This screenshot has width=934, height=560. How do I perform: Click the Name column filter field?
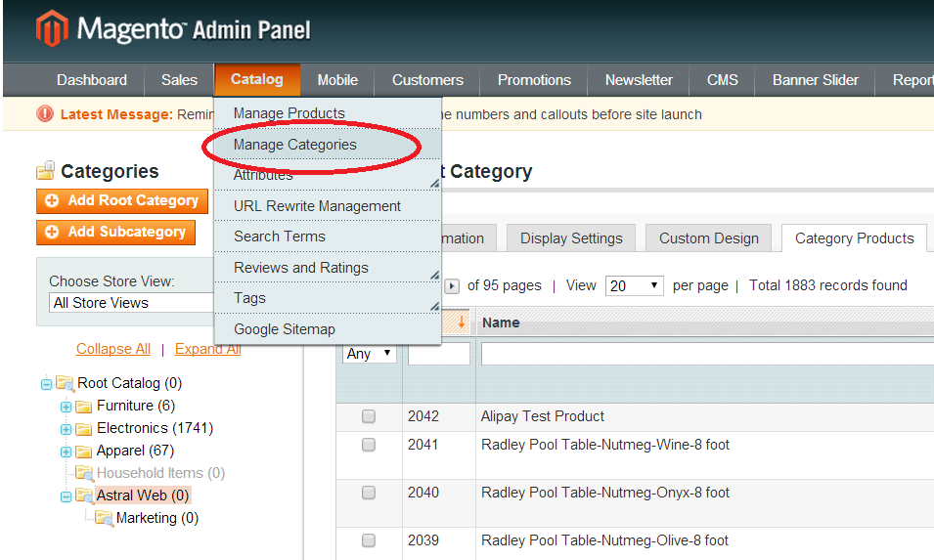point(704,354)
